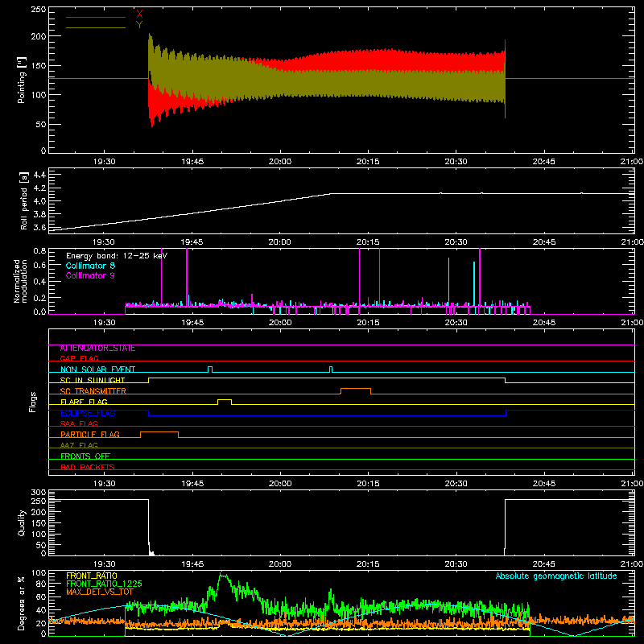The height and width of the screenshot is (644, 644).
Task: Click the 'Normalized modulation' axis title
Action: [x=21, y=281]
